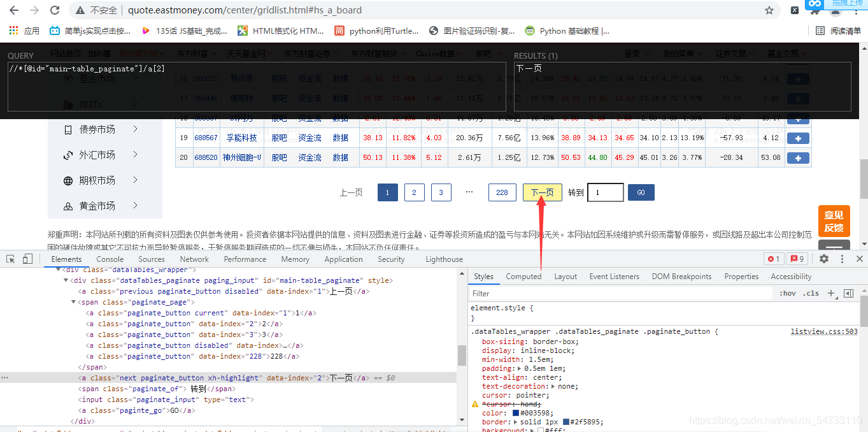
Task: Add new style rule with plus icon
Action: 831,294
